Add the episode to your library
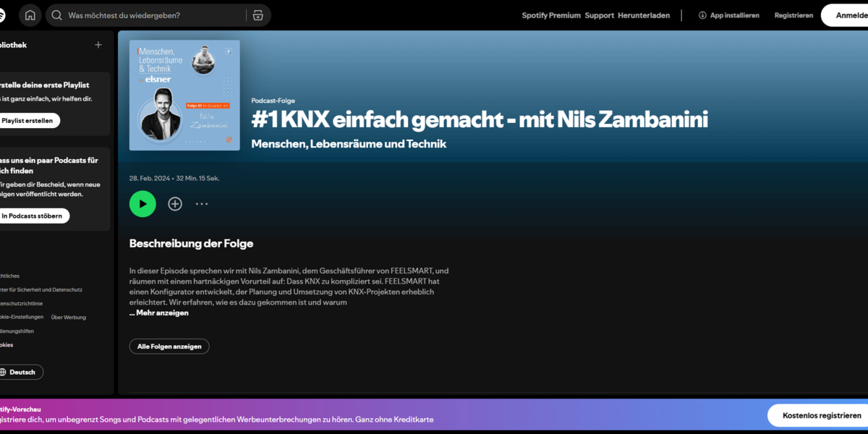868x434 pixels. click(175, 204)
